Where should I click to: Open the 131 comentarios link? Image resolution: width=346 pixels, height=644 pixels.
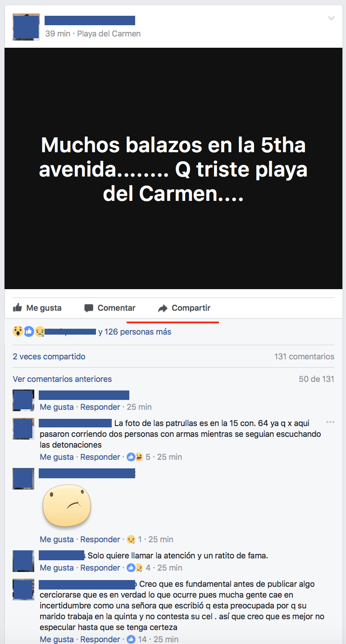[304, 357]
